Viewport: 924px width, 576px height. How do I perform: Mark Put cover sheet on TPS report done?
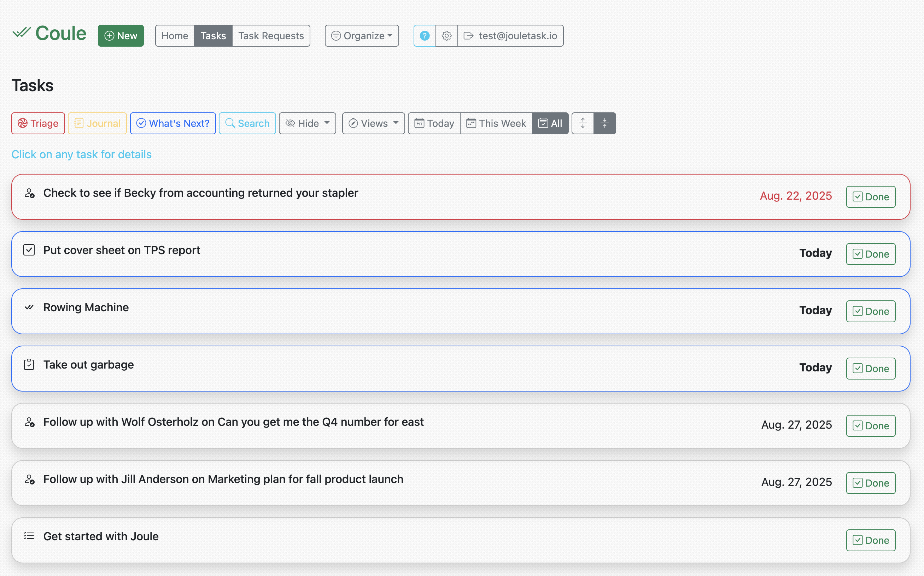click(871, 254)
